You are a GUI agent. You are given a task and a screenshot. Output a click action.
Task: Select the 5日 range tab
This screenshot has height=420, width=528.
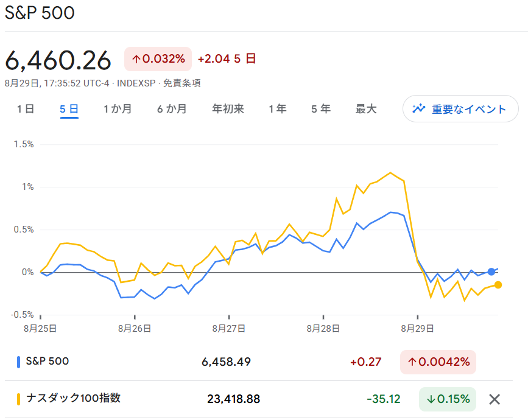[x=69, y=109]
